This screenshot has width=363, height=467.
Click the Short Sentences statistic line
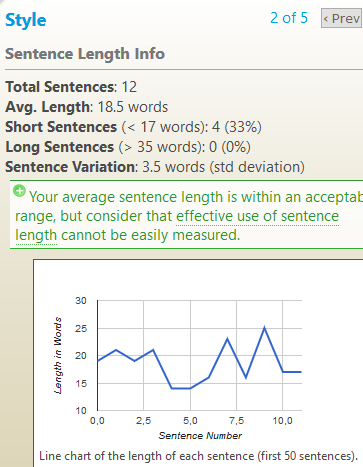(x=133, y=127)
